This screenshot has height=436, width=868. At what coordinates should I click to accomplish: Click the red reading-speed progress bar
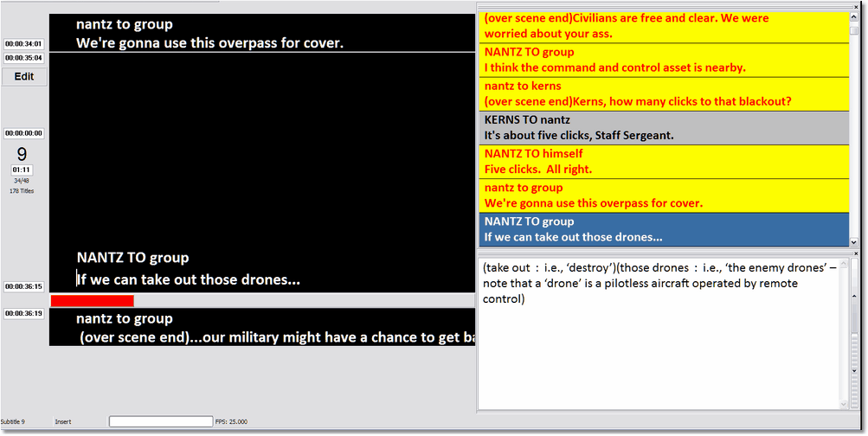(x=92, y=300)
